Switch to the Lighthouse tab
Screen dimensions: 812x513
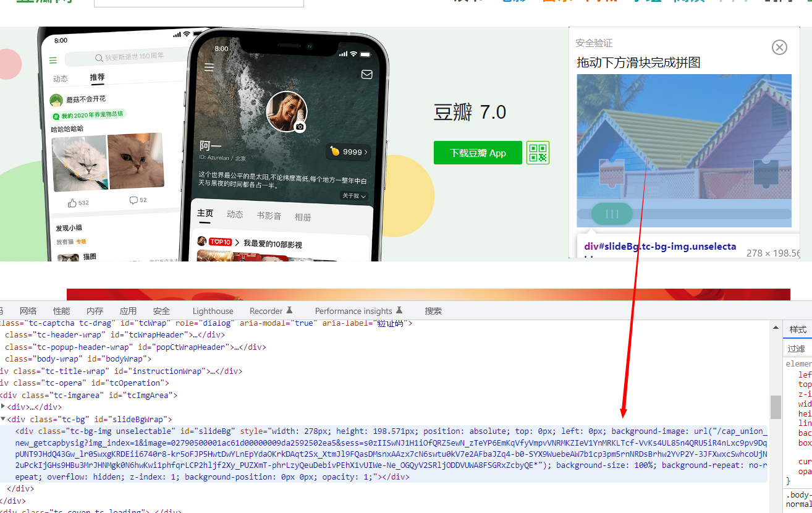tap(213, 311)
